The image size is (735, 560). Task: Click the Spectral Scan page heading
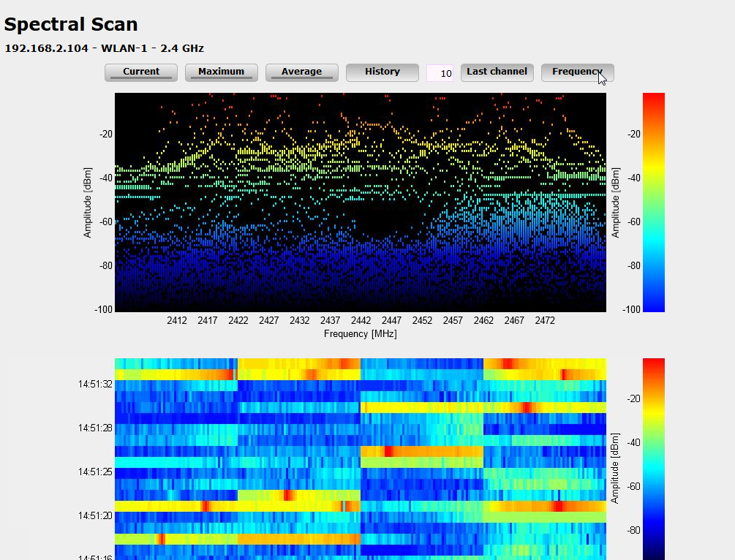click(71, 24)
